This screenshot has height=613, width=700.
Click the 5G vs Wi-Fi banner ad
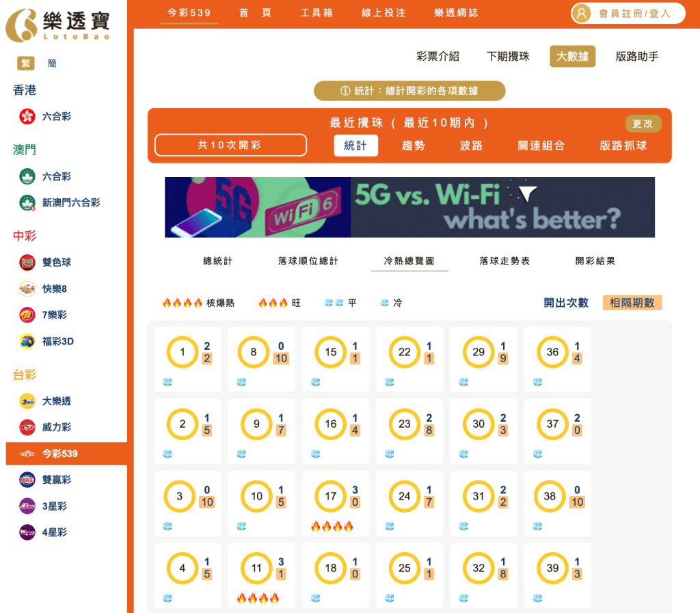pyautogui.click(x=409, y=207)
